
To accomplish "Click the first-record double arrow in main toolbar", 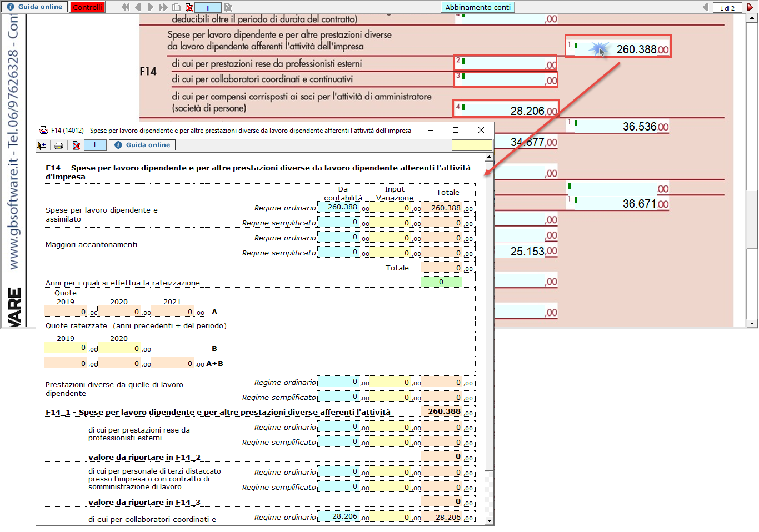I will coord(126,7).
